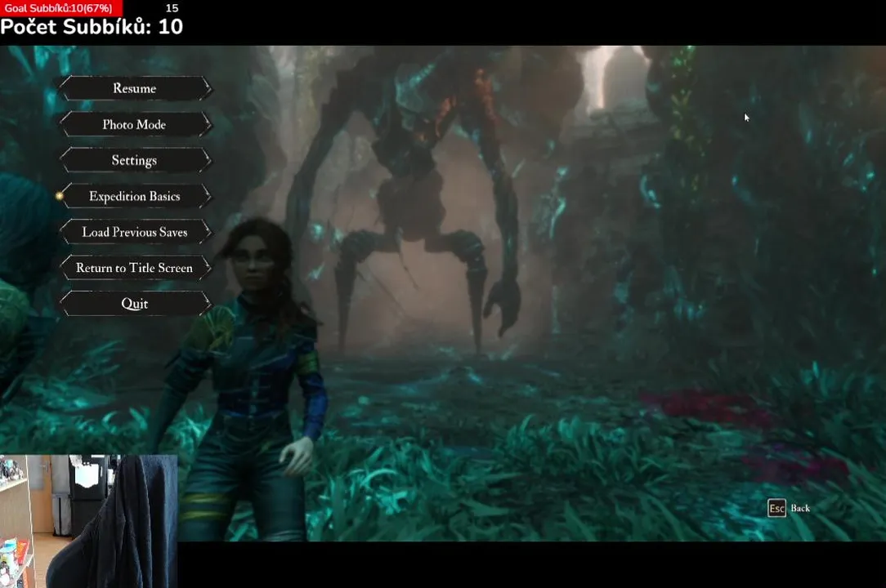This screenshot has height=588, width=886.
Task: Click the red Goal Subbíků progress bar
Action: (61, 8)
